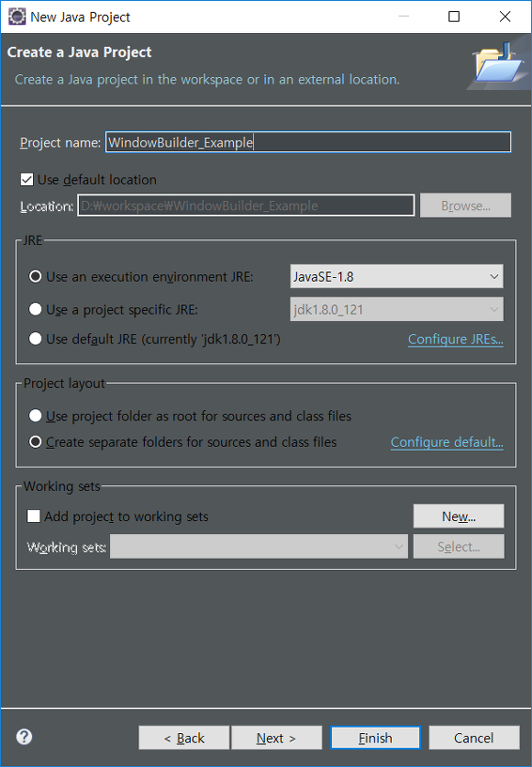This screenshot has height=767, width=532.
Task: Click Finish to create the project
Action: click(375, 738)
